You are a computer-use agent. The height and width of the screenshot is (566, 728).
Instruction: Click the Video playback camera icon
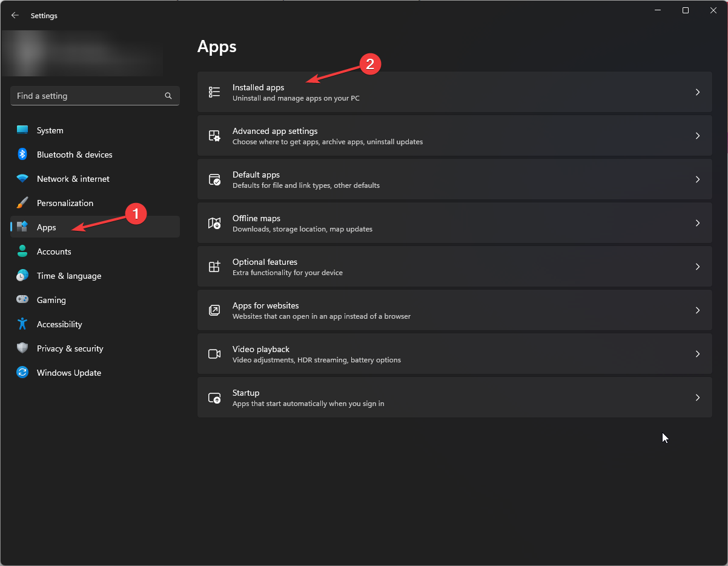point(214,354)
